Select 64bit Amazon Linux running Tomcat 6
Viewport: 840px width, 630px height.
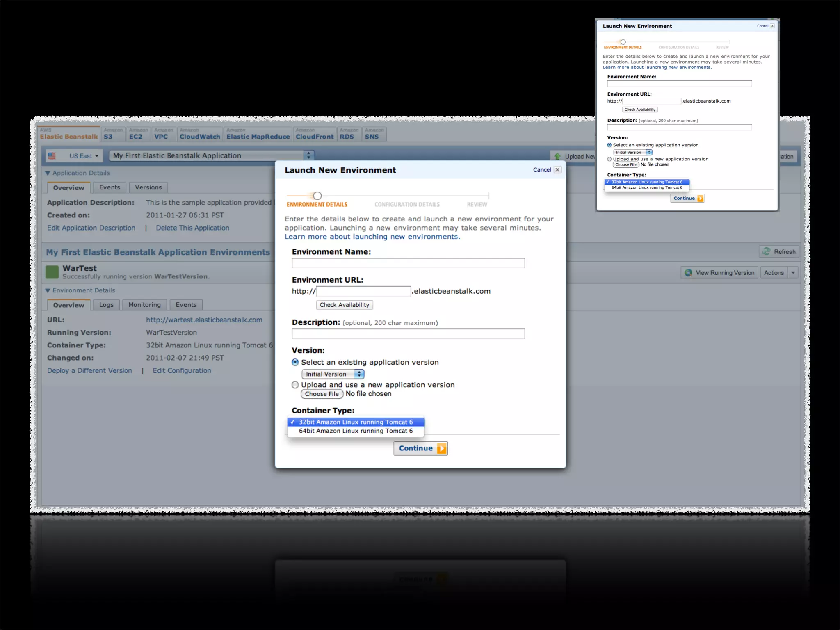point(356,431)
